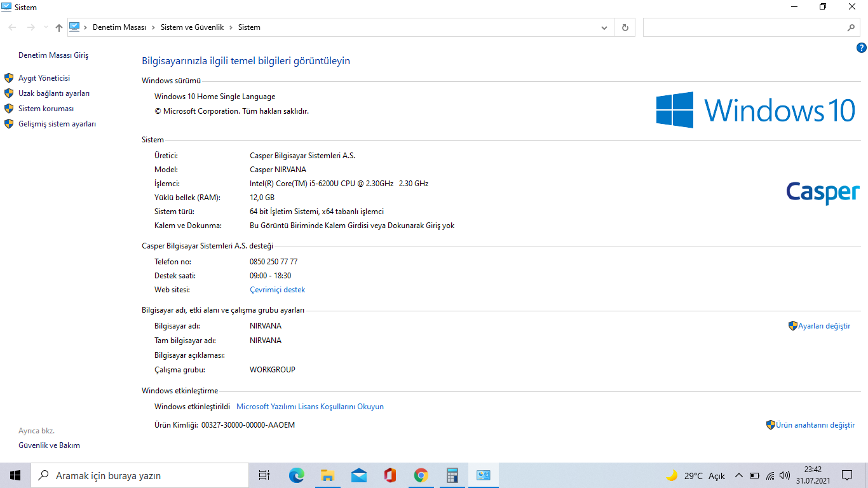The image size is (868, 488).
Task: Open Google Chrome from the taskbar
Action: pyautogui.click(x=421, y=475)
